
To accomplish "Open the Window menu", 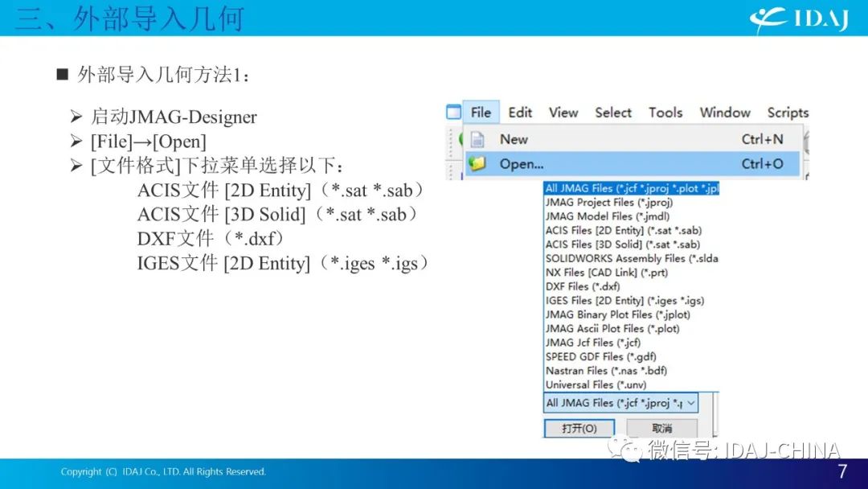I will [x=725, y=113].
